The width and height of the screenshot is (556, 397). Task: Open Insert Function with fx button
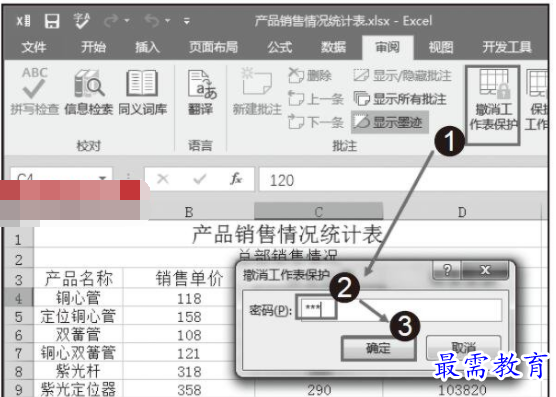(236, 179)
